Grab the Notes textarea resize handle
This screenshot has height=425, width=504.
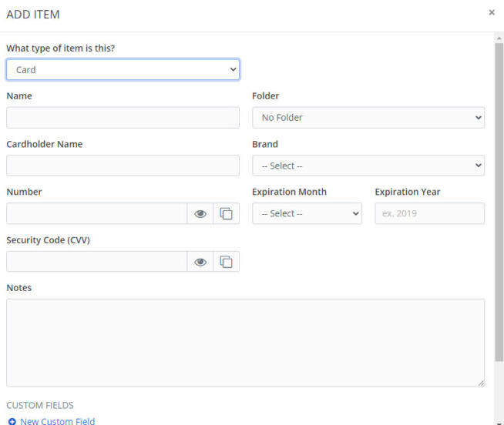click(x=481, y=383)
